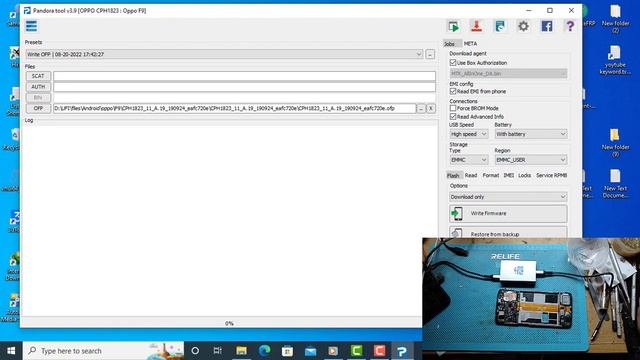
Task: Open the youtube keyword desktop file
Action: click(x=615, y=60)
